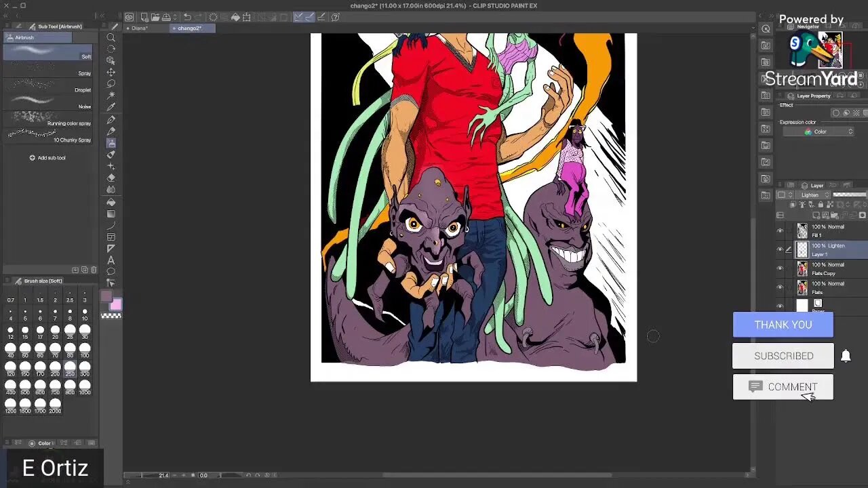This screenshot has height=488, width=868.
Task: Click the SUBSCRIBED button
Action: [x=783, y=356]
